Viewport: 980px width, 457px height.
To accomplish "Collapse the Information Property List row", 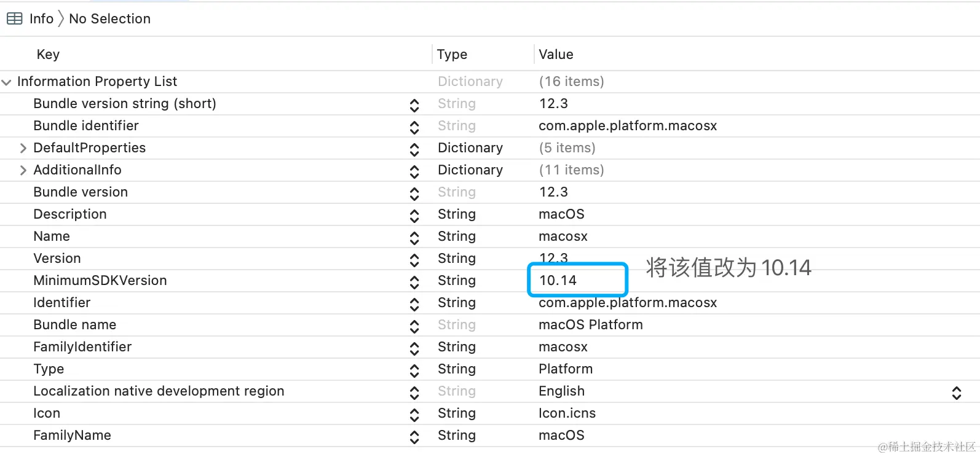I will [x=7, y=82].
